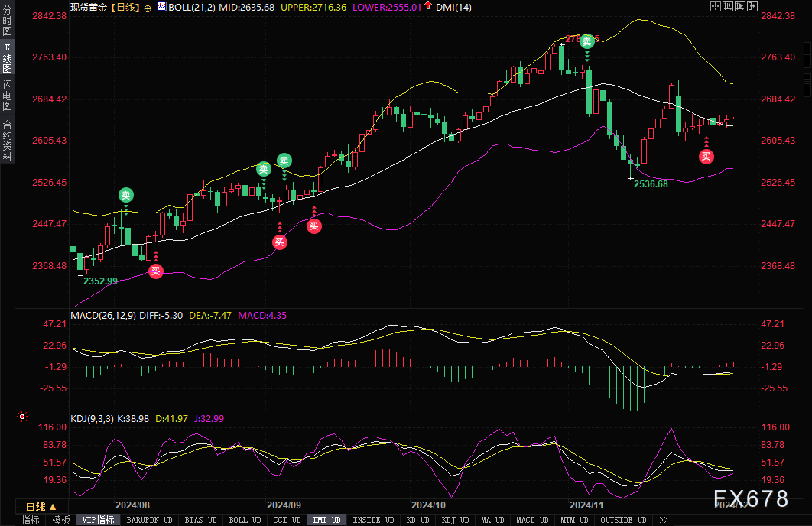Apply the INSIDE_UD indicator

[x=373, y=520]
